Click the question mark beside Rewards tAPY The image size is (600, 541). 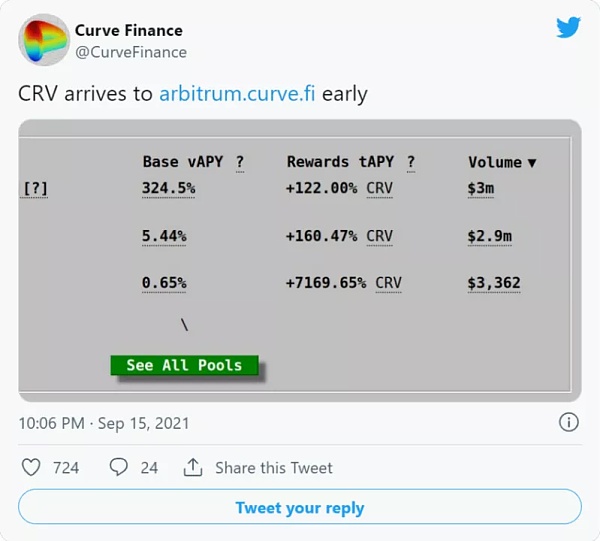(x=410, y=162)
